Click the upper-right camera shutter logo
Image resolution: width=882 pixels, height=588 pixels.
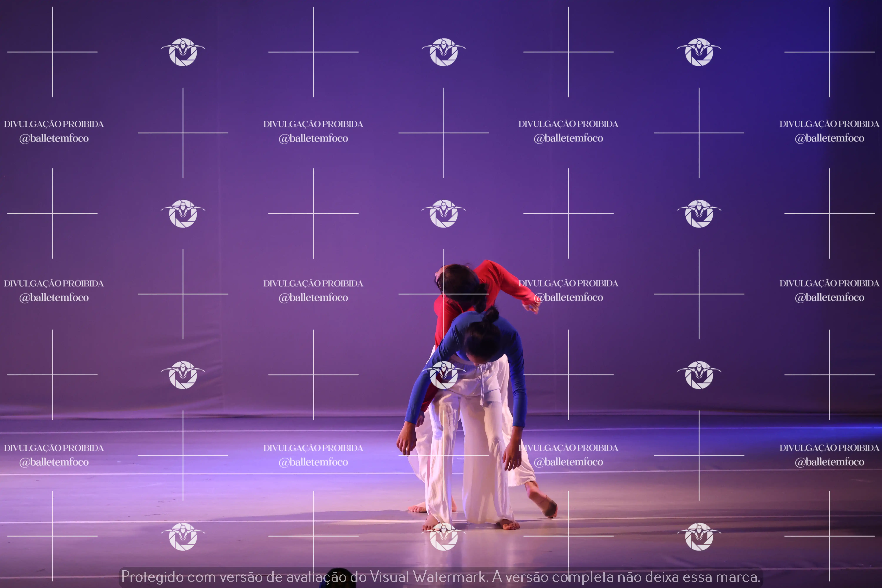tap(699, 52)
